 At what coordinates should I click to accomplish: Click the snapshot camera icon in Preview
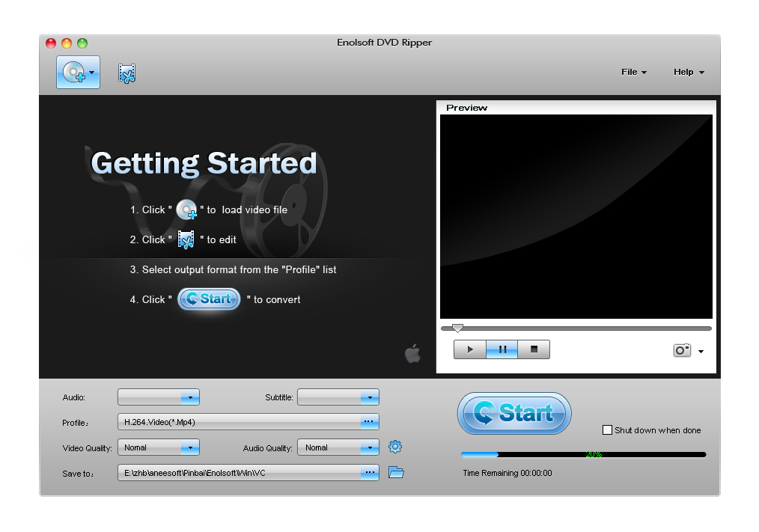[x=682, y=350]
